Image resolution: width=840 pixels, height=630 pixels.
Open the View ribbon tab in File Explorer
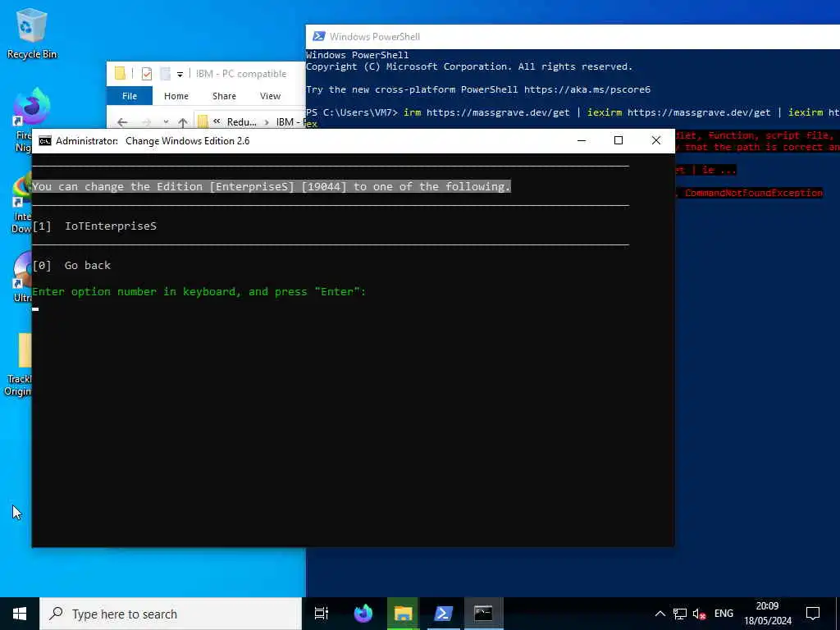(270, 96)
